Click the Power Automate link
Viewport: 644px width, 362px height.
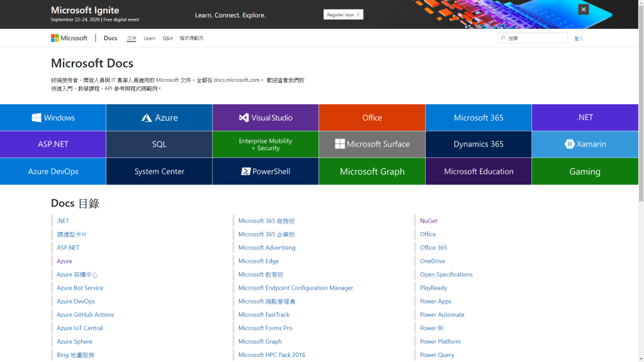[442, 315]
